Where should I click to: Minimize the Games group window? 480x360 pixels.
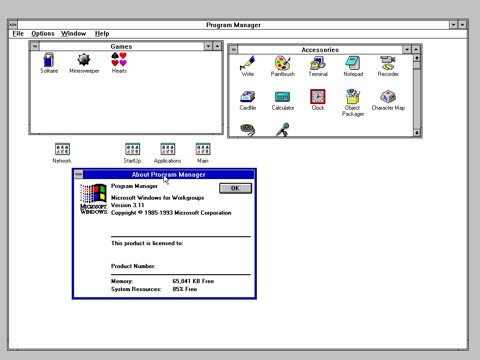(x=208, y=46)
